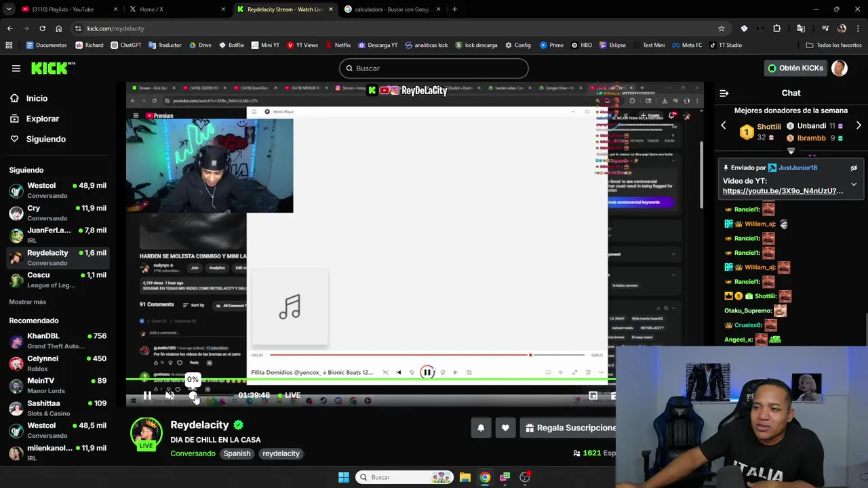Click the KICK logo

pyautogui.click(x=54, y=68)
